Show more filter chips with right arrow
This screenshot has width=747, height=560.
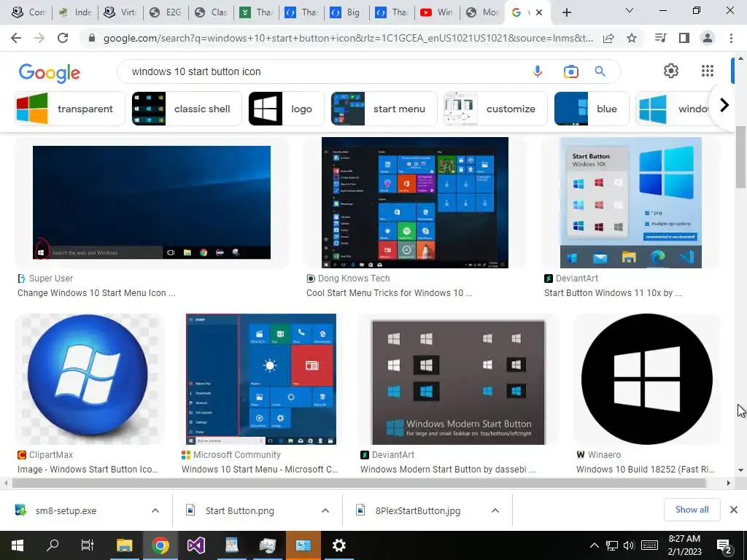[x=724, y=105]
